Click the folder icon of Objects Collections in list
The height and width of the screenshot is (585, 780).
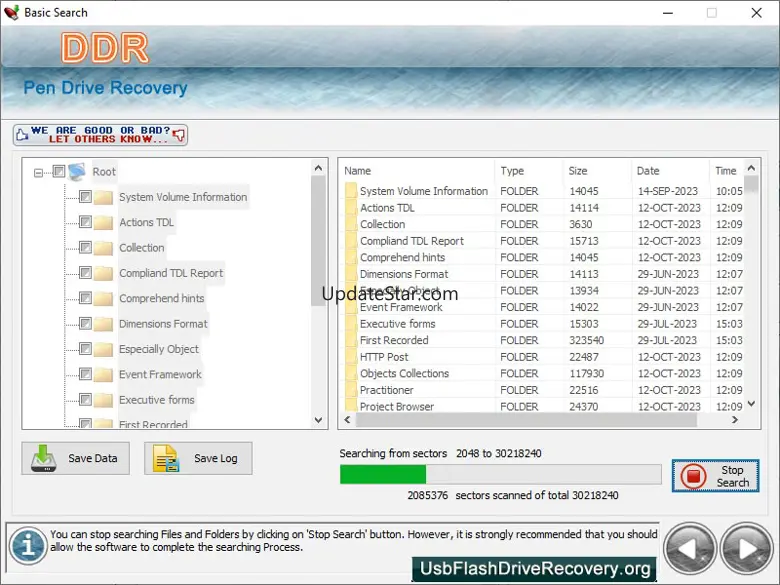[x=351, y=374]
